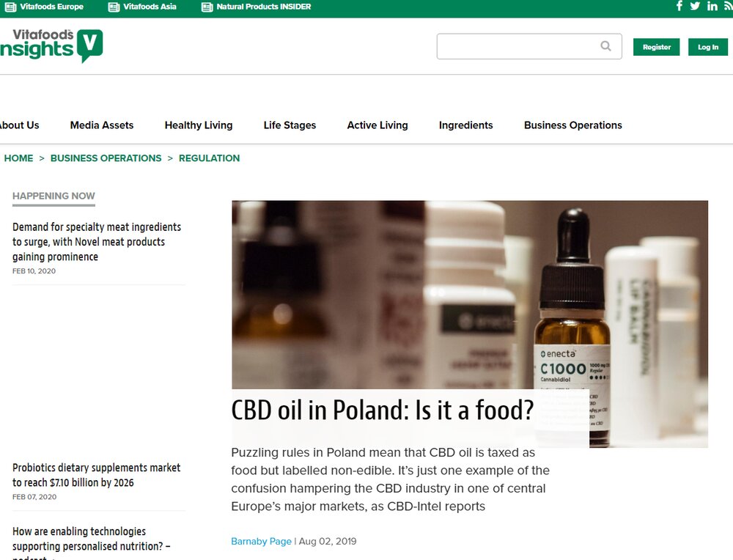
Task: Open the specialty meat ingredients article
Action: tap(97, 242)
